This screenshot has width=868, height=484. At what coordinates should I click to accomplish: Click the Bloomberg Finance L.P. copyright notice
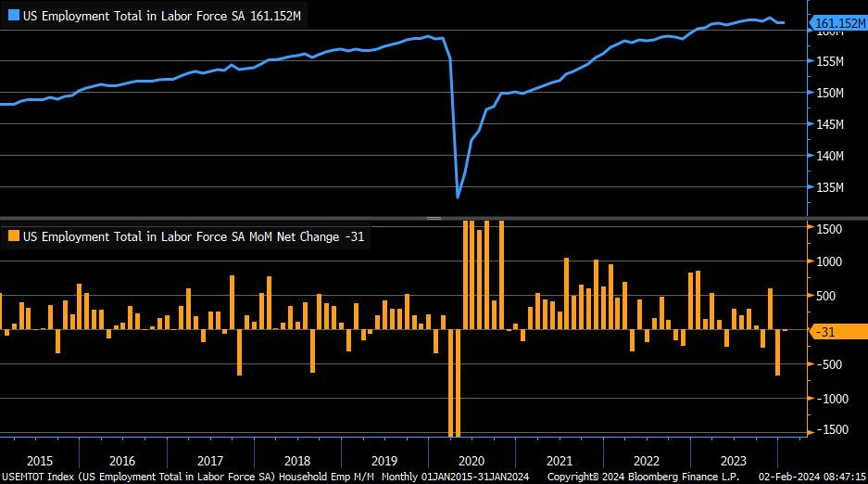point(646,477)
